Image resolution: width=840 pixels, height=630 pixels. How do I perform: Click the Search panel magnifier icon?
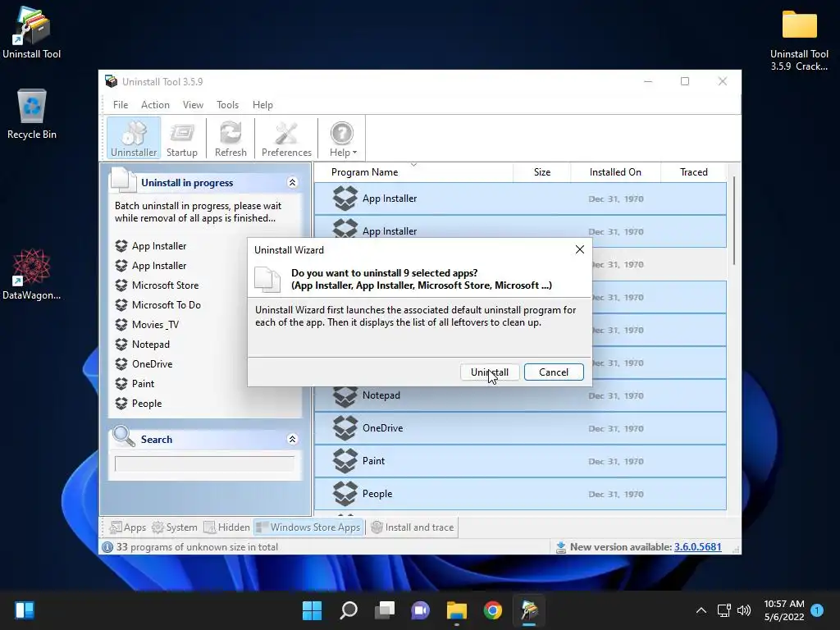coord(124,436)
